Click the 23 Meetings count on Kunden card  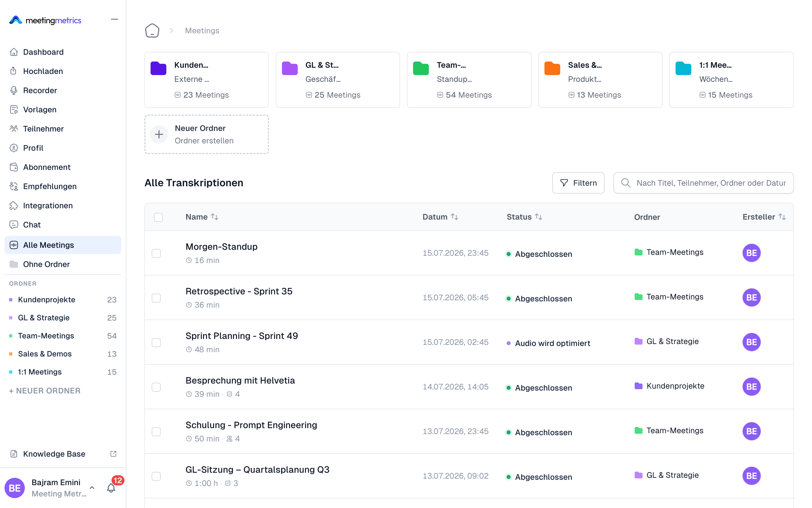click(202, 95)
